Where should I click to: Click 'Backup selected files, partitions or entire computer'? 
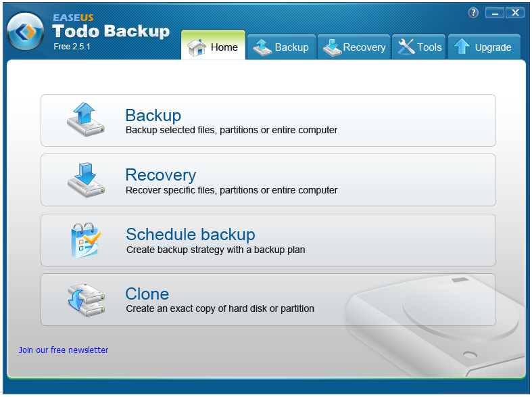[231, 130]
